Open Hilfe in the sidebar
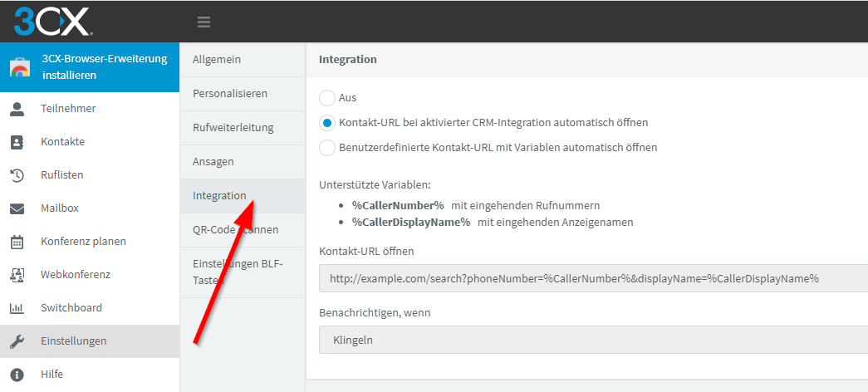 click(x=90, y=375)
